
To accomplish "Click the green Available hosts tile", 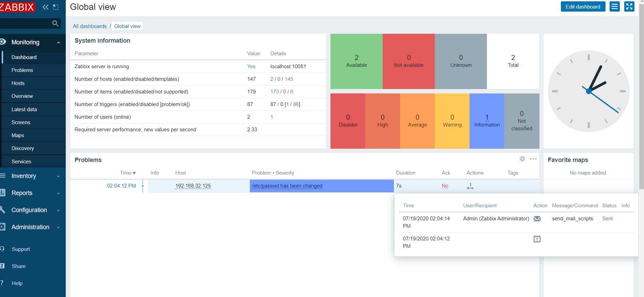I will tap(356, 61).
